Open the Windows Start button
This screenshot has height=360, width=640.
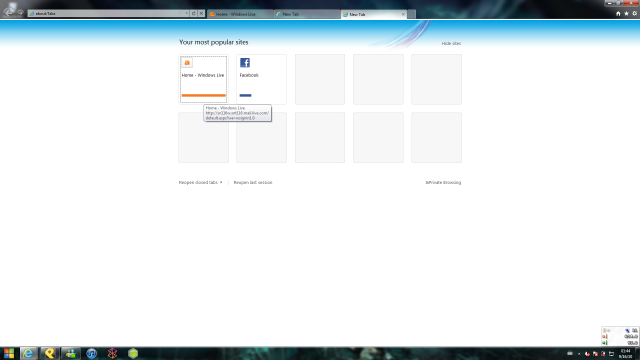[9, 353]
